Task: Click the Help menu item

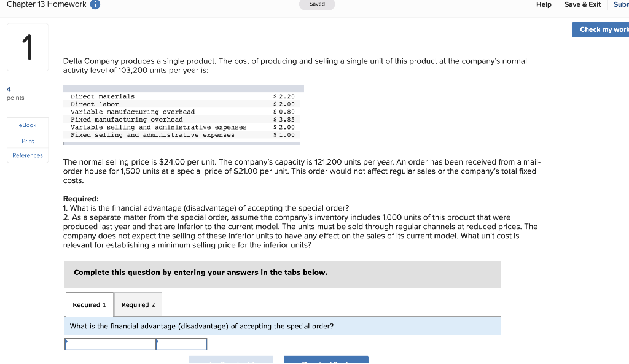Action: click(544, 4)
